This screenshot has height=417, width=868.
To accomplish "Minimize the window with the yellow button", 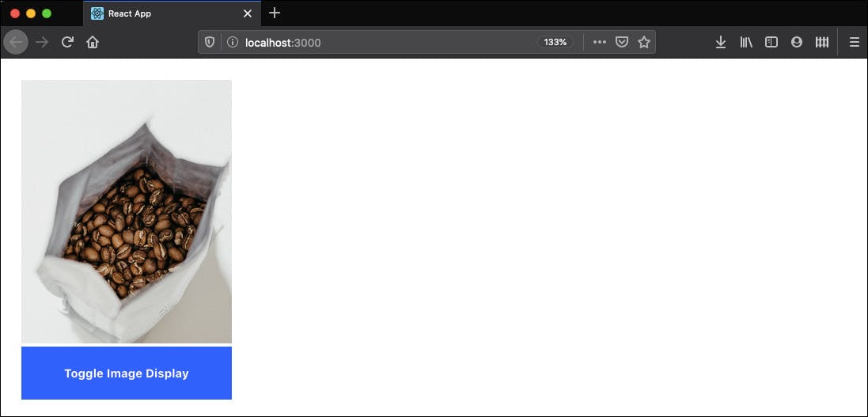I will point(31,13).
